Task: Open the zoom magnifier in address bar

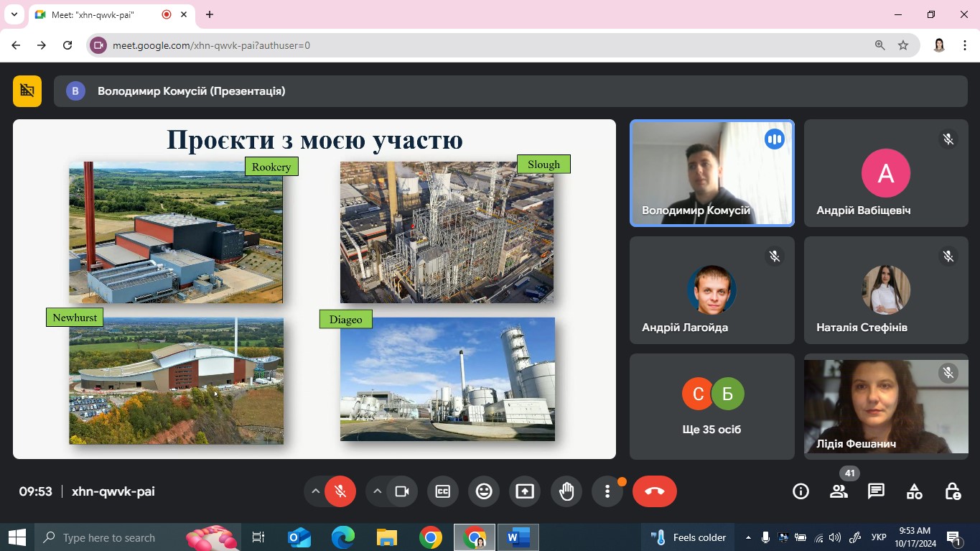Action: (879, 45)
